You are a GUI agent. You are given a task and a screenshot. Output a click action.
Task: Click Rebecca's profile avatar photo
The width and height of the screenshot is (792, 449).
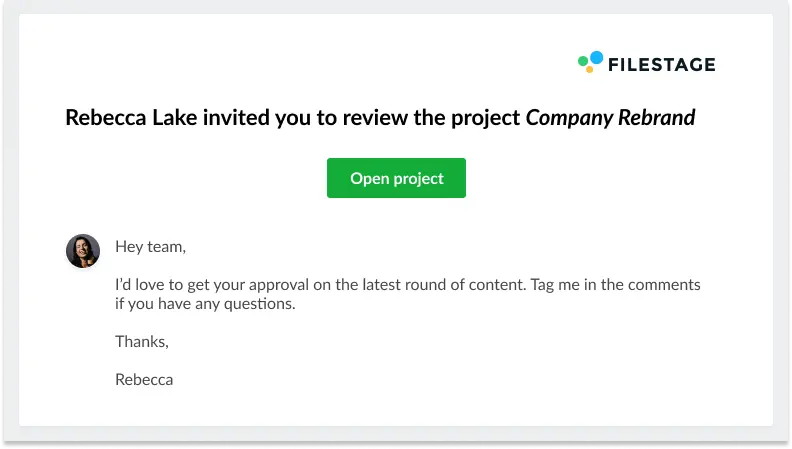(83, 251)
